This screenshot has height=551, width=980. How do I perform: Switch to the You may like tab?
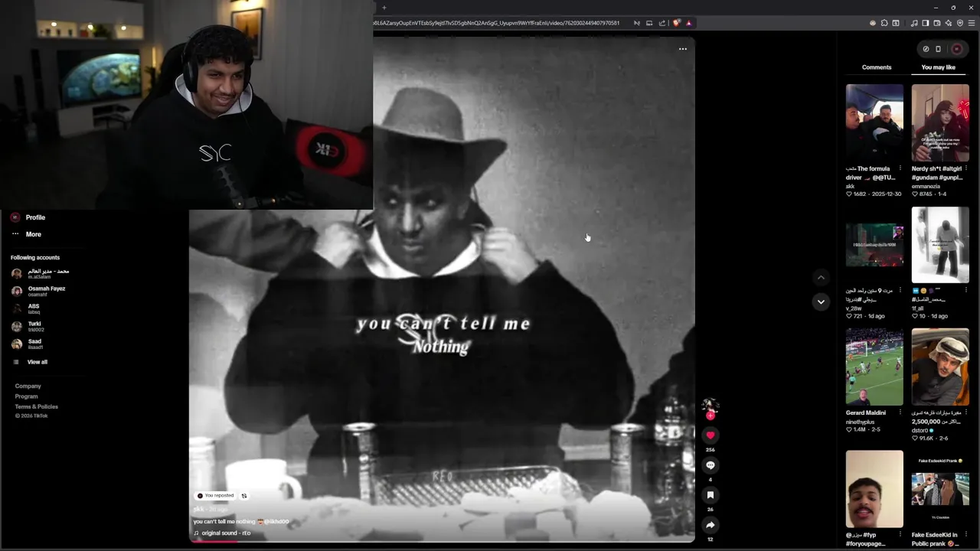pos(939,67)
